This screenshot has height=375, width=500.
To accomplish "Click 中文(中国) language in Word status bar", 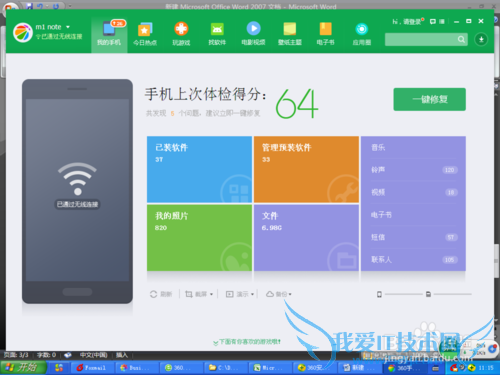I will click(94, 355).
